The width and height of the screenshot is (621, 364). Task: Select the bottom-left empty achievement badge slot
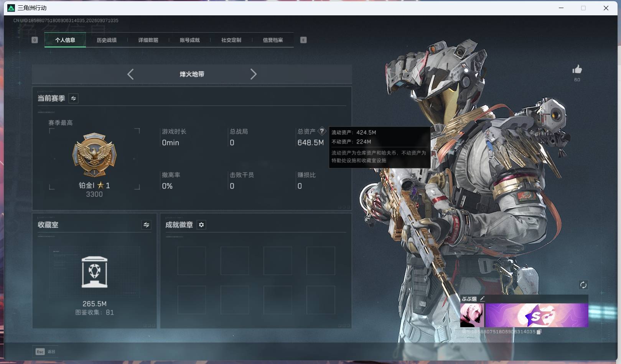192,300
